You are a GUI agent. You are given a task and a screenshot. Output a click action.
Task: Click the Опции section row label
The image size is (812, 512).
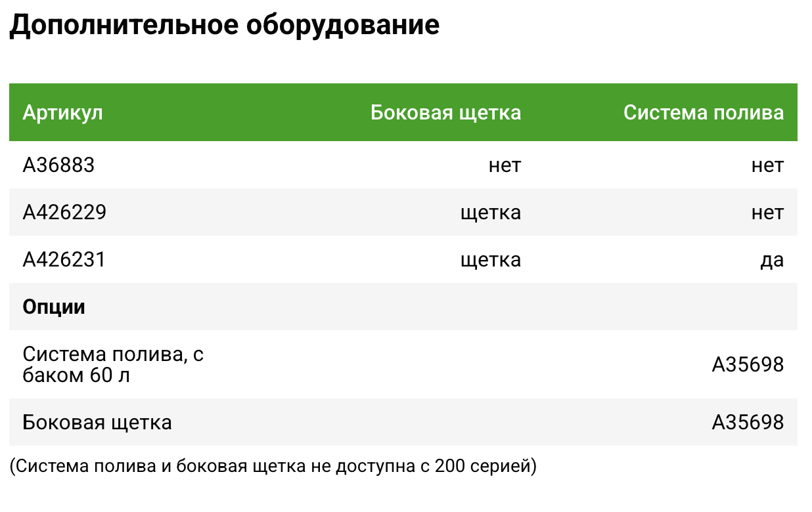pyautogui.click(x=54, y=307)
